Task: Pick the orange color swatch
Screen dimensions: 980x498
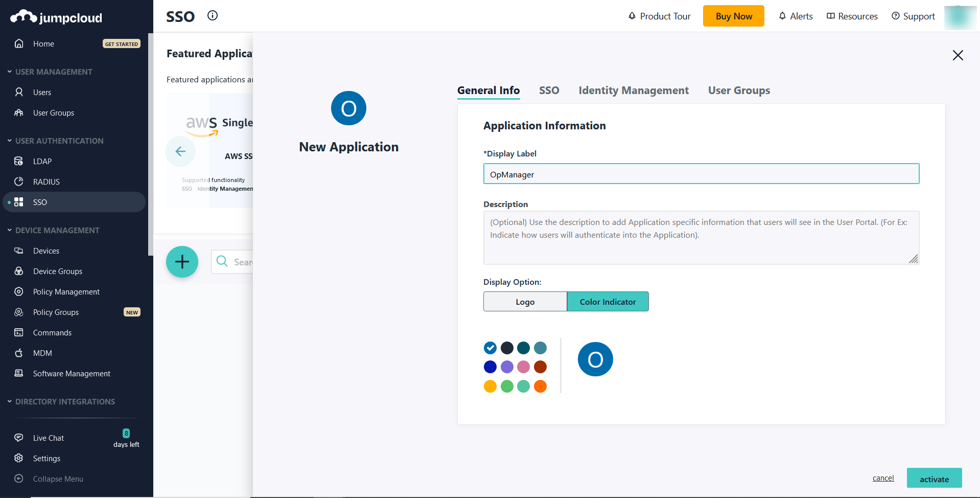Action: coord(540,386)
